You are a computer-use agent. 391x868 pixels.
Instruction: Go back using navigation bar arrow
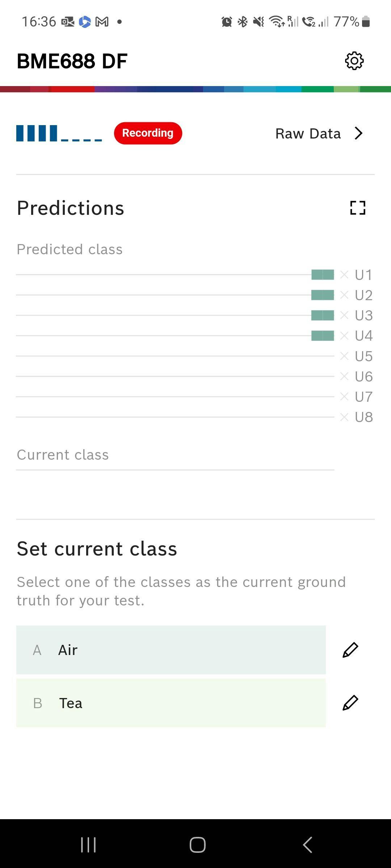(x=307, y=845)
